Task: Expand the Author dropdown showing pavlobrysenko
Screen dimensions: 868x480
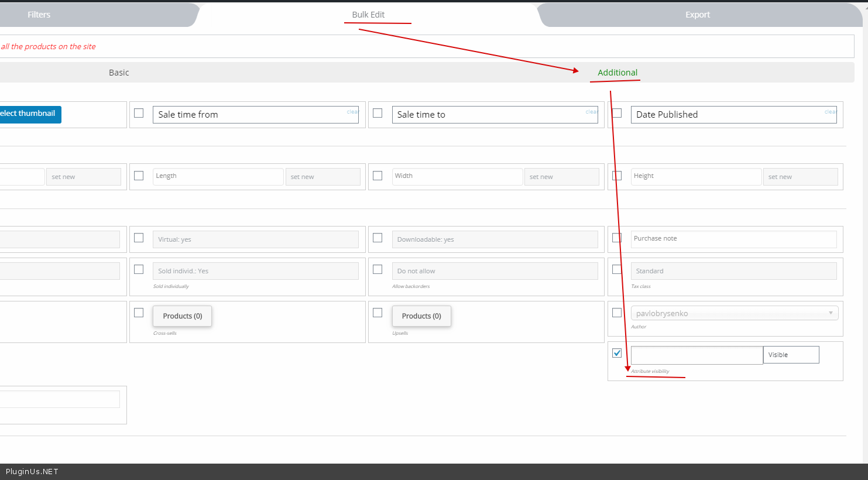Action: [x=734, y=313]
